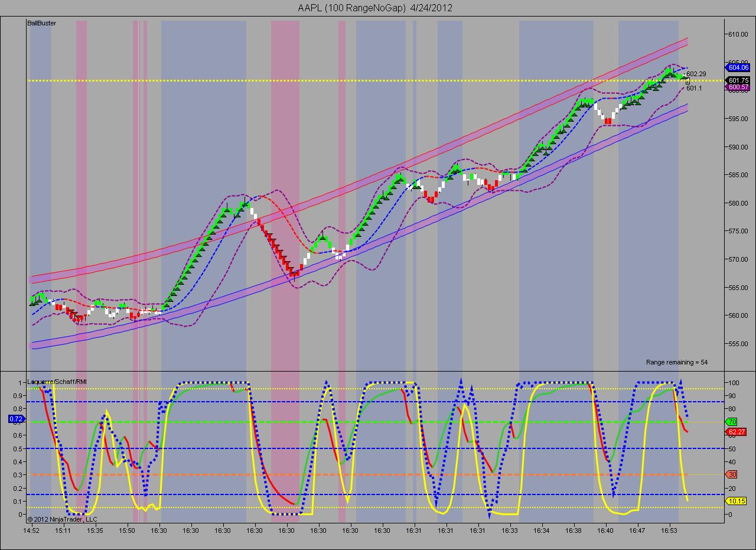Select the BallBuster indicator label
The height and width of the screenshot is (550, 756).
[x=42, y=23]
